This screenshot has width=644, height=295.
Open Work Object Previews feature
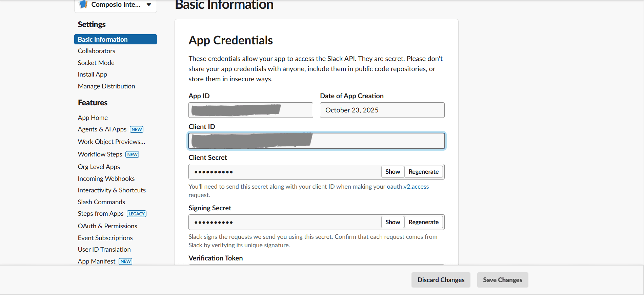click(112, 142)
